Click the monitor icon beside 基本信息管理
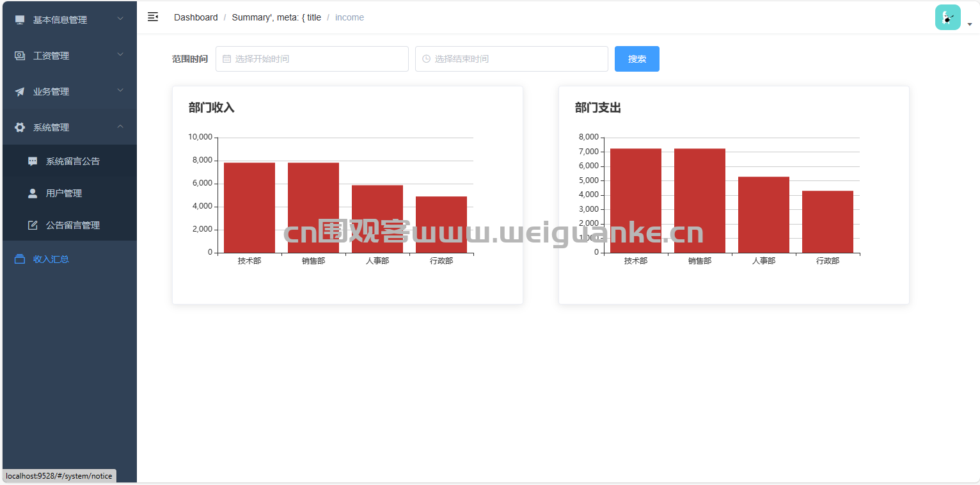 (x=20, y=20)
